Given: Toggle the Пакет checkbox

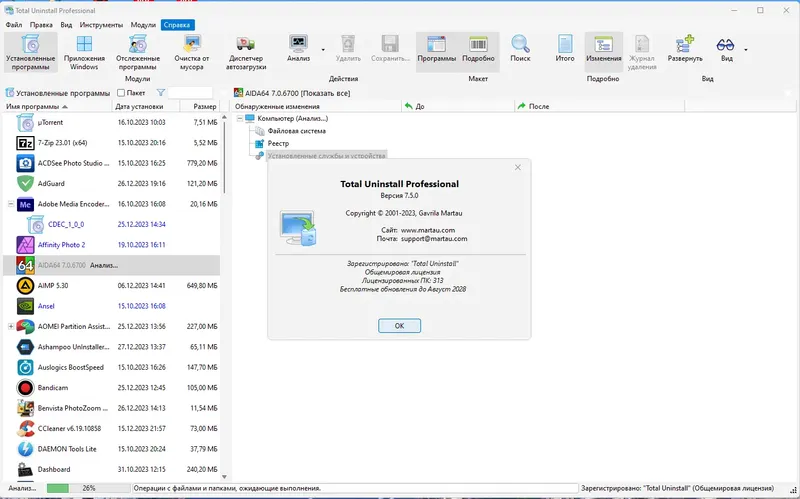Looking at the screenshot, I should tap(121, 93).
